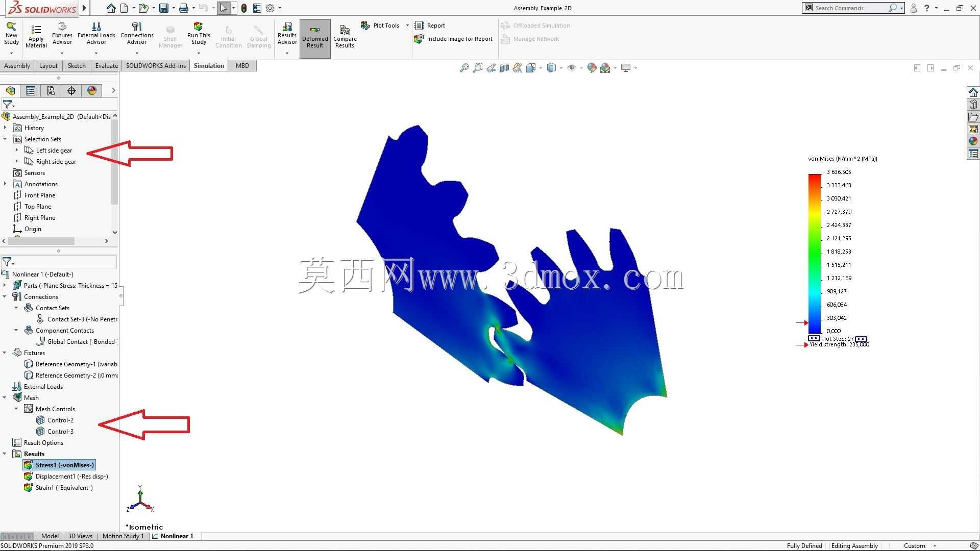Collapse the Connections node
The width and height of the screenshot is (980, 551).
[5, 296]
